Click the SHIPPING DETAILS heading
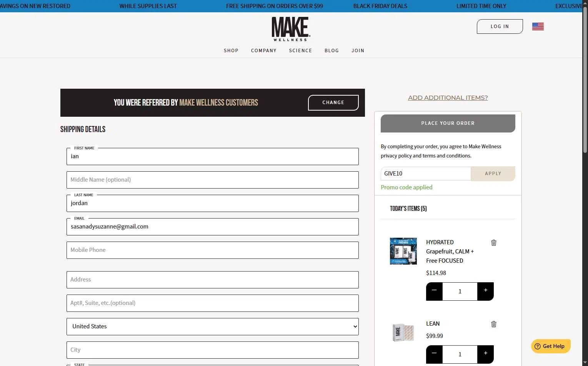This screenshot has width=588, height=366. [83, 129]
